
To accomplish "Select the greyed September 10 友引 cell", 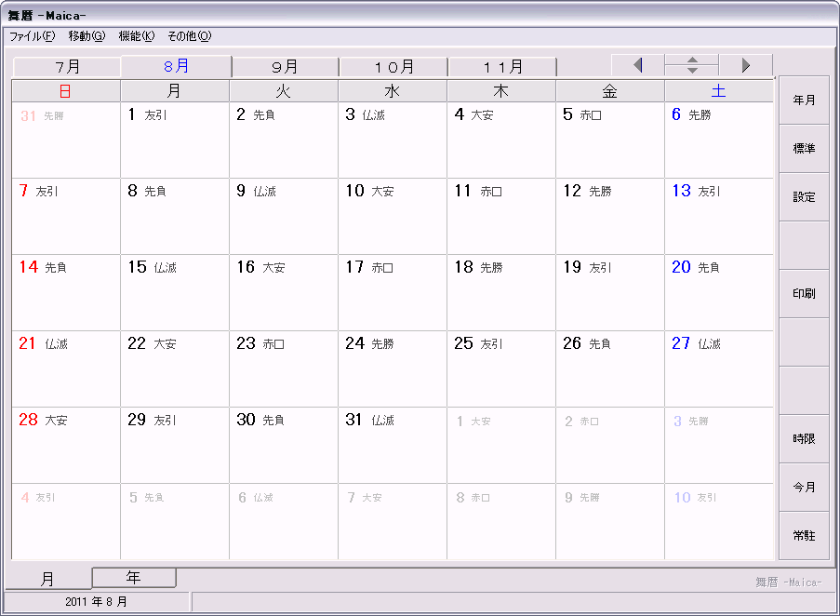I will (719, 522).
